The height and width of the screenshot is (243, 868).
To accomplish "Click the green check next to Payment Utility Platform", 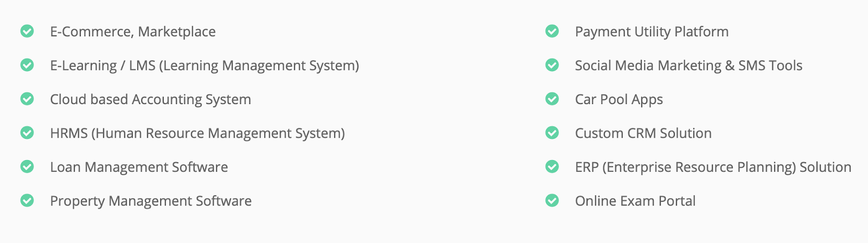I will point(552,31).
